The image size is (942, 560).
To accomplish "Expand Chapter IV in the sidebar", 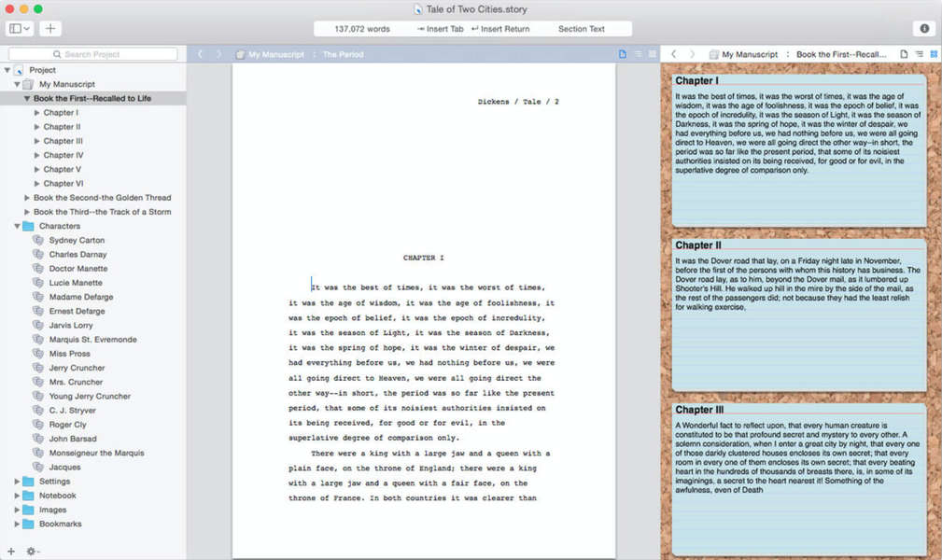I will click(36, 155).
